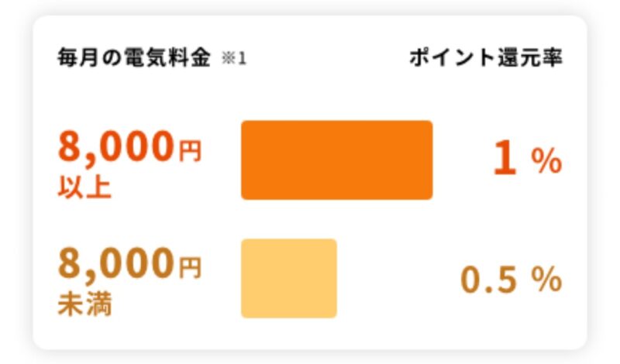Click the brown percent sign
This screenshot has height=364, width=620.
546,279
